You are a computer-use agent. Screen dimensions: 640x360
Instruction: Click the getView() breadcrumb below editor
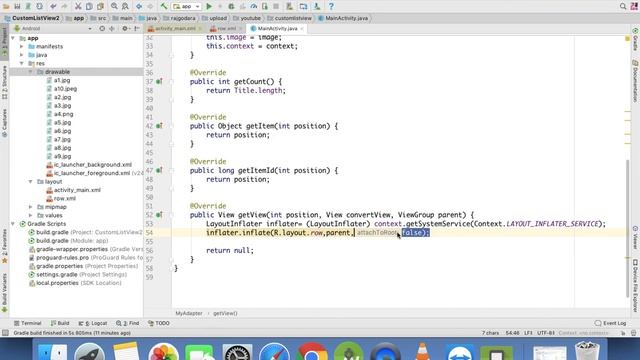click(225, 313)
